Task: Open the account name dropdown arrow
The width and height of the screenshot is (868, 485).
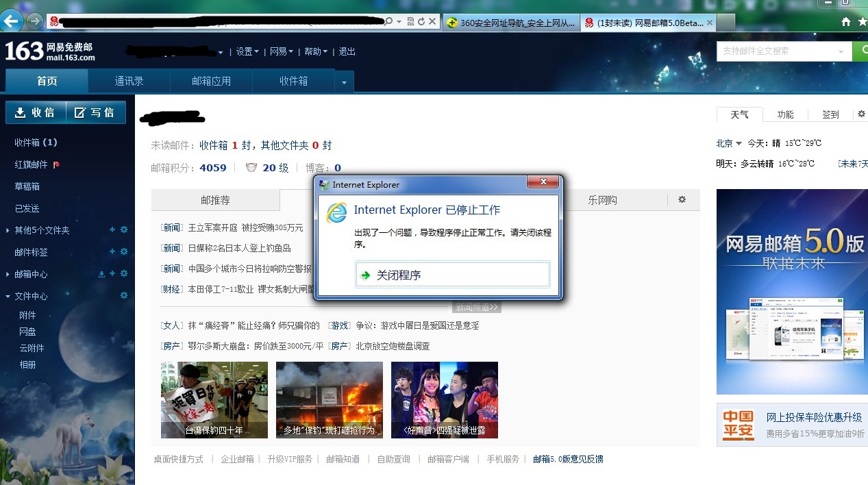Action: tap(221, 53)
